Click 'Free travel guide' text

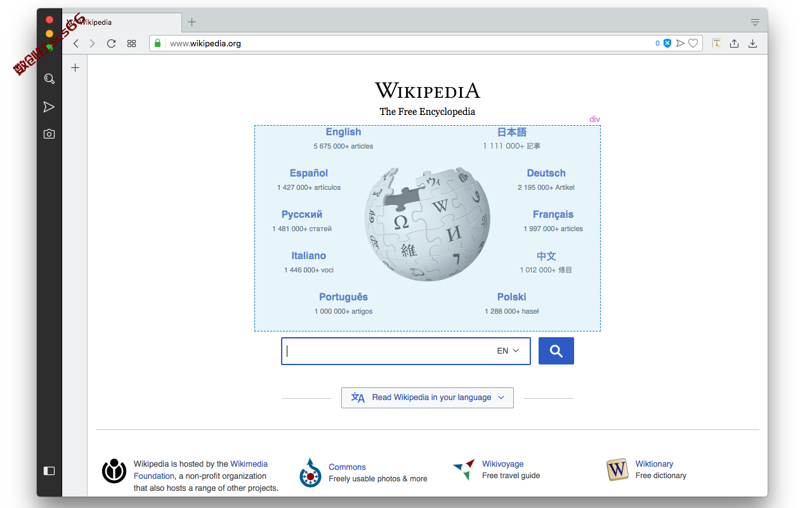[511, 476]
